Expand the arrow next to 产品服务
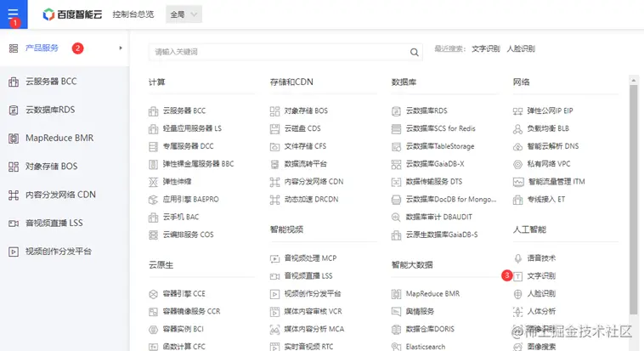The width and height of the screenshot is (644, 351). pyautogui.click(x=121, y=48)
